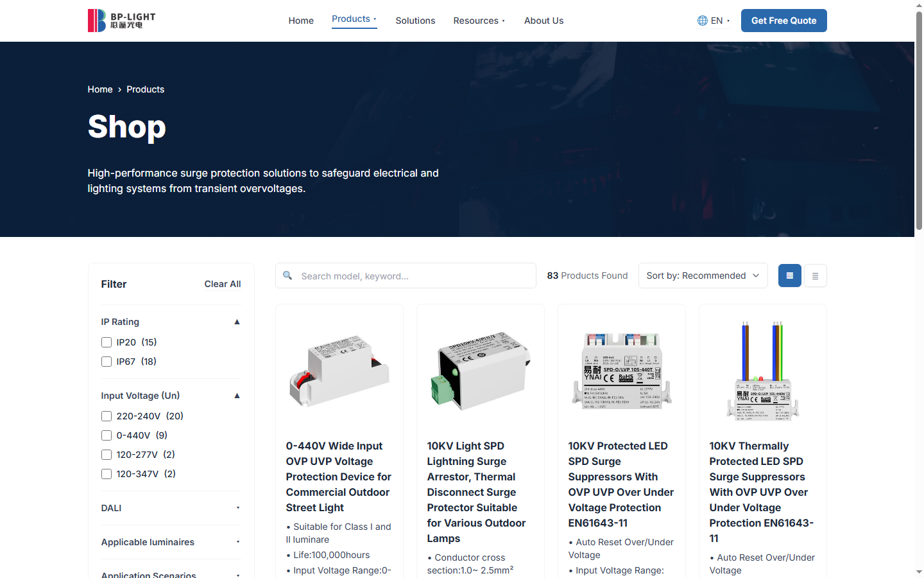
Task: Open the About Us page
Action: pos(543,21)
